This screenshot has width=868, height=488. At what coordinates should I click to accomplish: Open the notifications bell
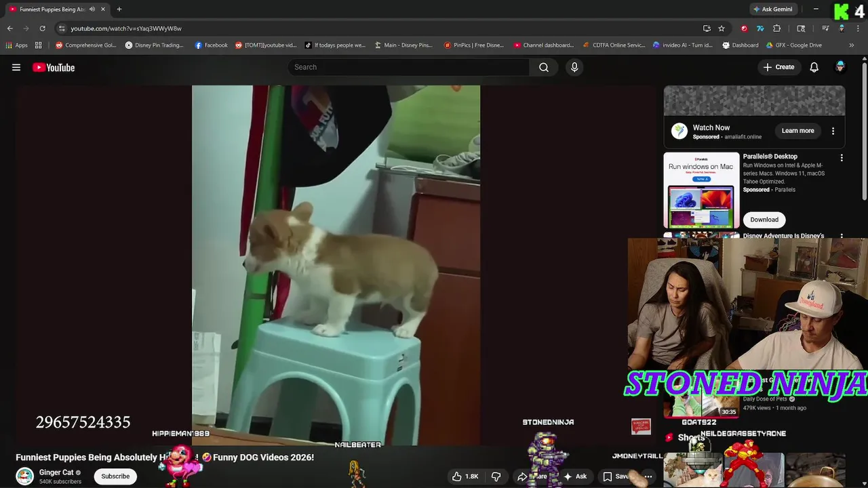pos(814,67)
